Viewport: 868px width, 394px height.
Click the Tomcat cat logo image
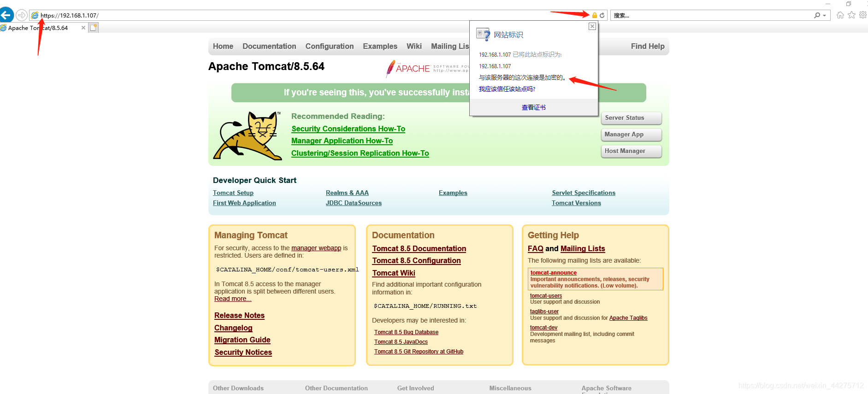(x=248, y=135)
